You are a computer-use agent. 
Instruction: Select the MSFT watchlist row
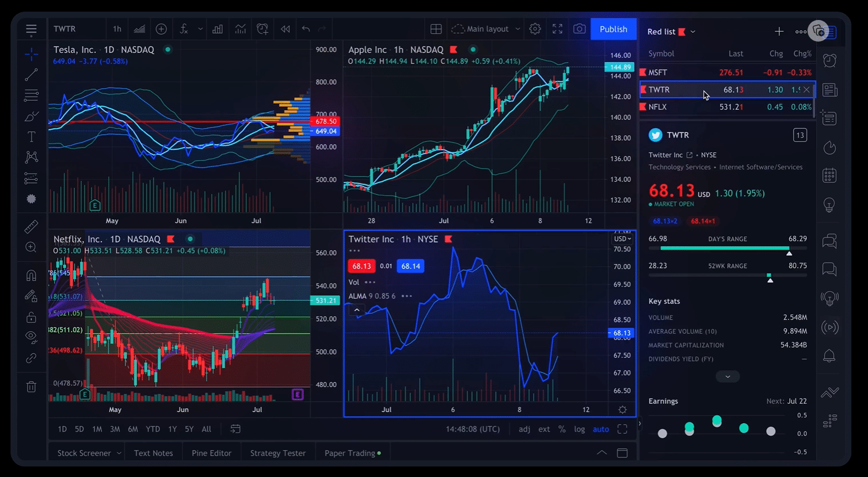727,72
